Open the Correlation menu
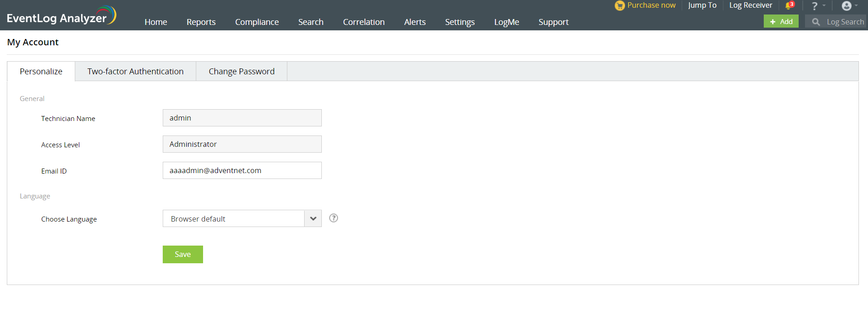868x314 pixels. coord(364,22)
